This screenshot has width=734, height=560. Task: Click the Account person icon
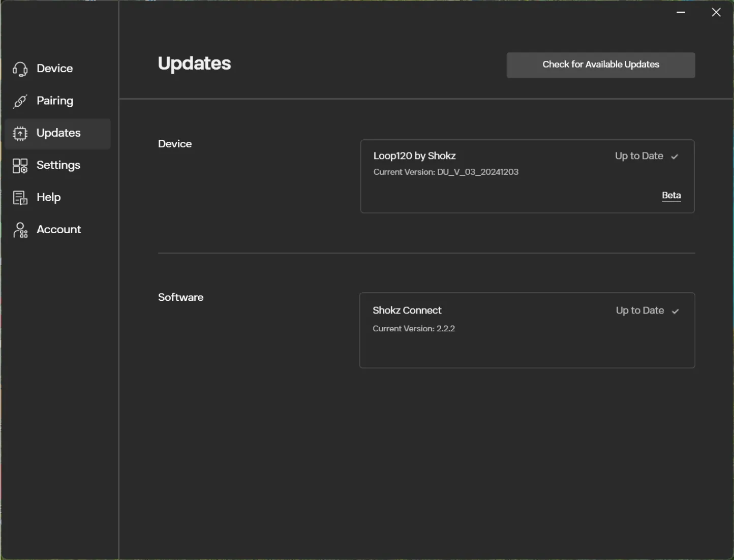(x=20, y=230)
